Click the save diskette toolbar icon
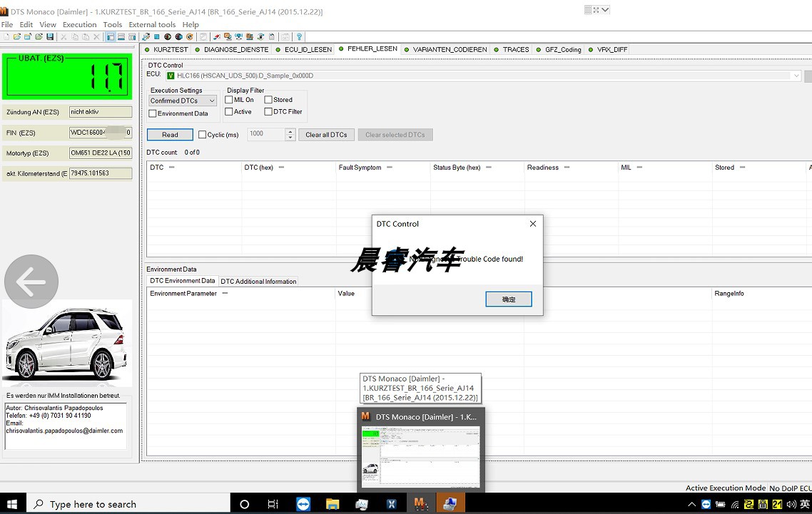The image size is (812, 514). click(50, 37)
